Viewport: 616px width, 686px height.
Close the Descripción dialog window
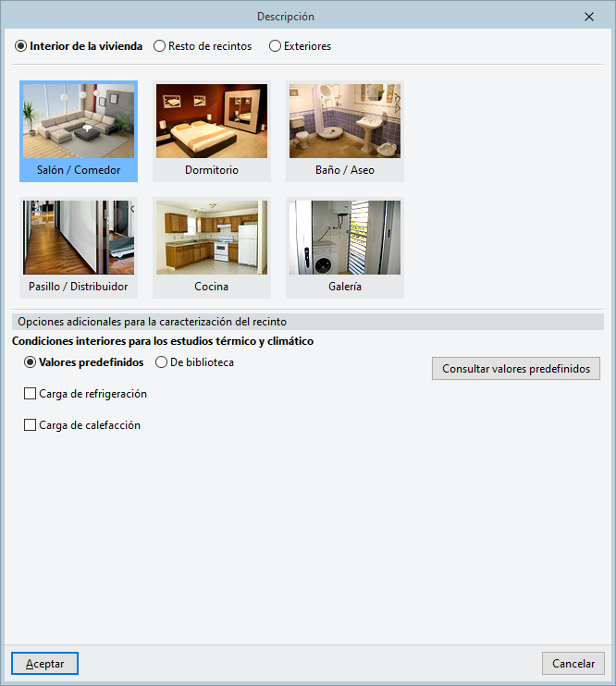click(589, 17)
